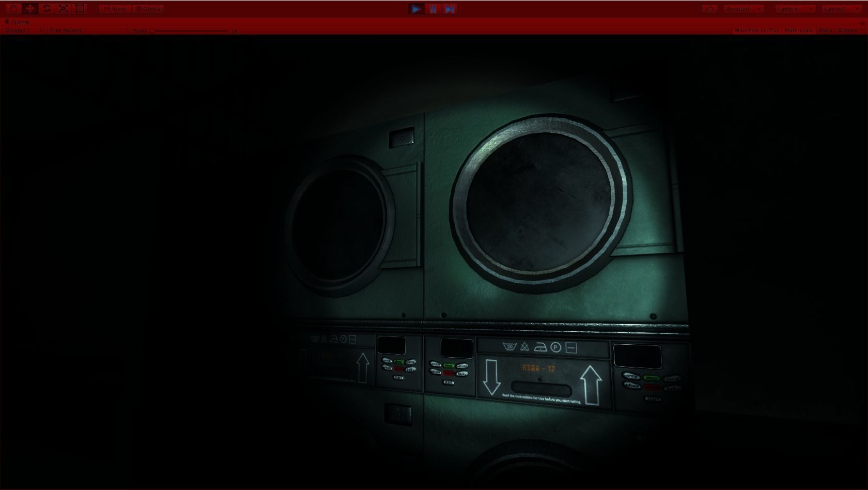This screenshot has height=490, width=868.
Task: Switch to the Game tab
Action: coord(18,22)
